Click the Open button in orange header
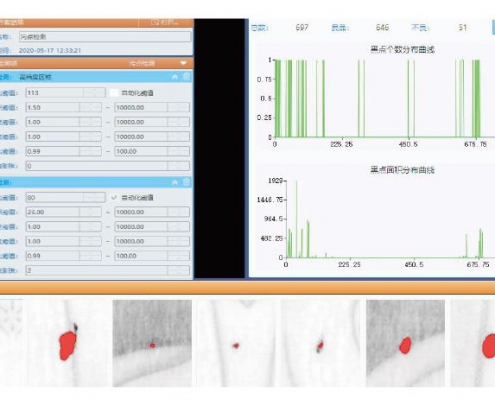Viewport: 495px width, 400px height. (165, 23)
